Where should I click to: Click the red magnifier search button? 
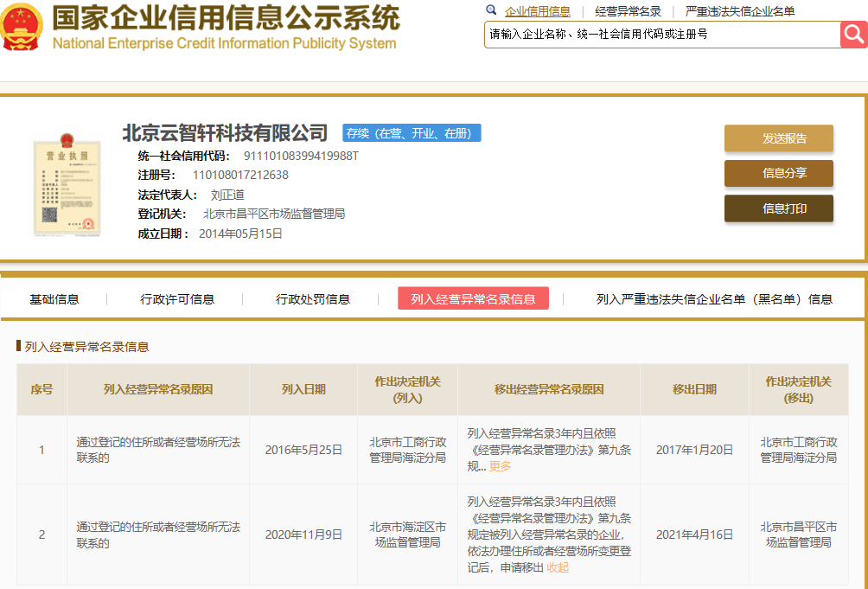(x=853, y=35)
